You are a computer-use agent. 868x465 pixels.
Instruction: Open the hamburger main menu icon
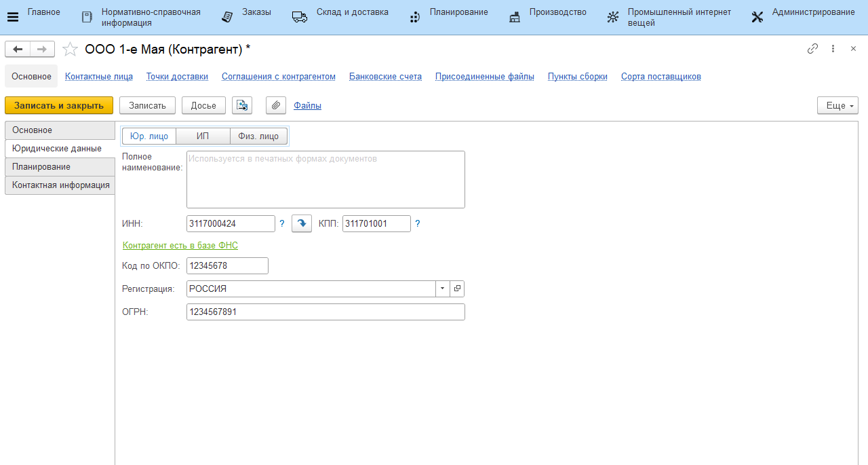(13, 17)
